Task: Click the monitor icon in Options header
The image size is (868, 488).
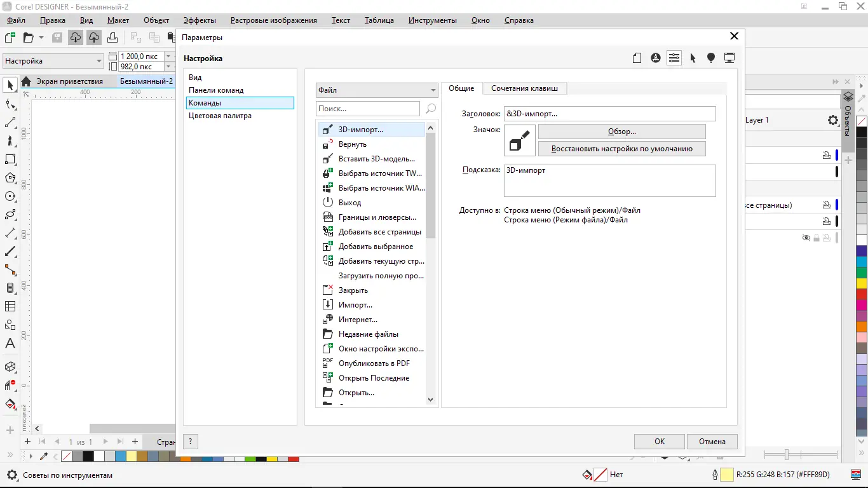Action: (729, 58)
